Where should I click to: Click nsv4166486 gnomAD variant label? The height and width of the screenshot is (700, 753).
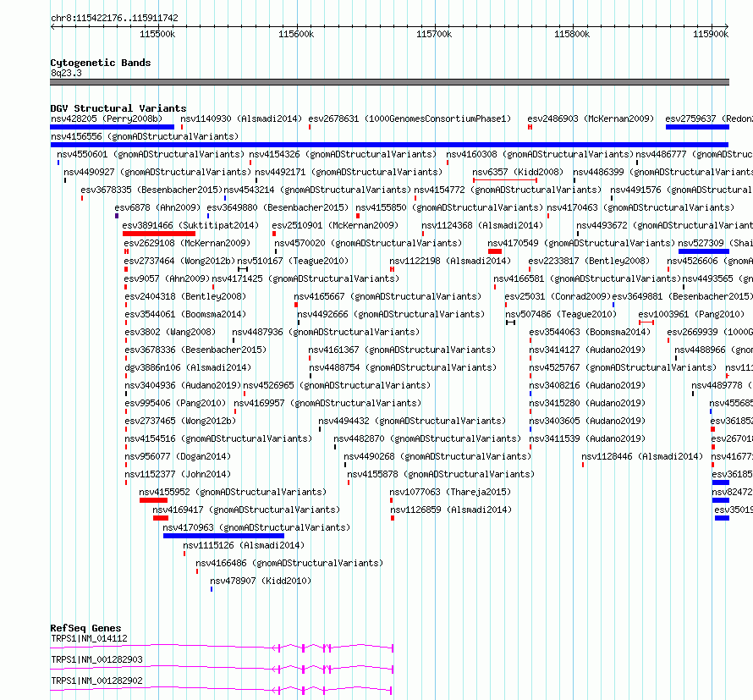coord(289,563)
